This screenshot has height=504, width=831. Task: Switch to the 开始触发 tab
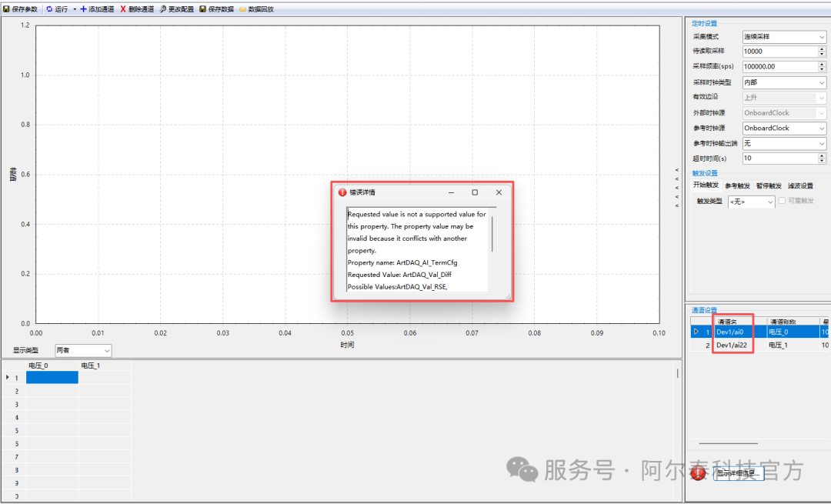click(706, 185)
